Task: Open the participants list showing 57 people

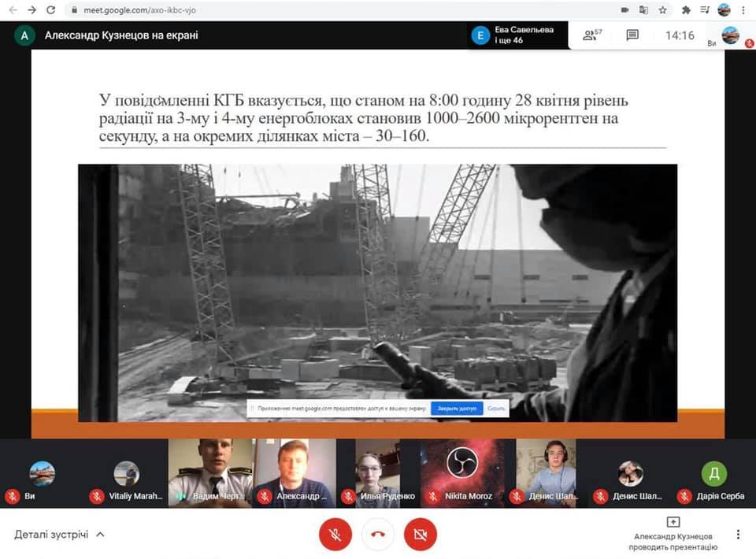Action: point(591,35)
